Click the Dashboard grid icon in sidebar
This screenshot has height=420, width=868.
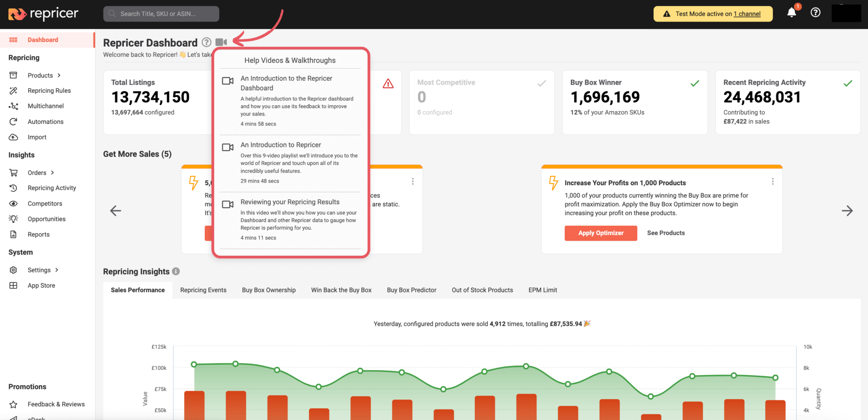point(14,40)
